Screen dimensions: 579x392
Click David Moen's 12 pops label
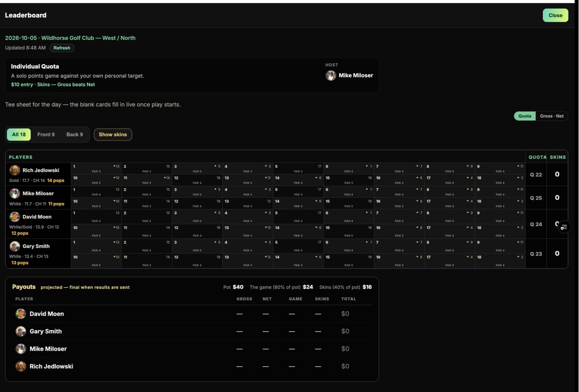click(20, 233)
